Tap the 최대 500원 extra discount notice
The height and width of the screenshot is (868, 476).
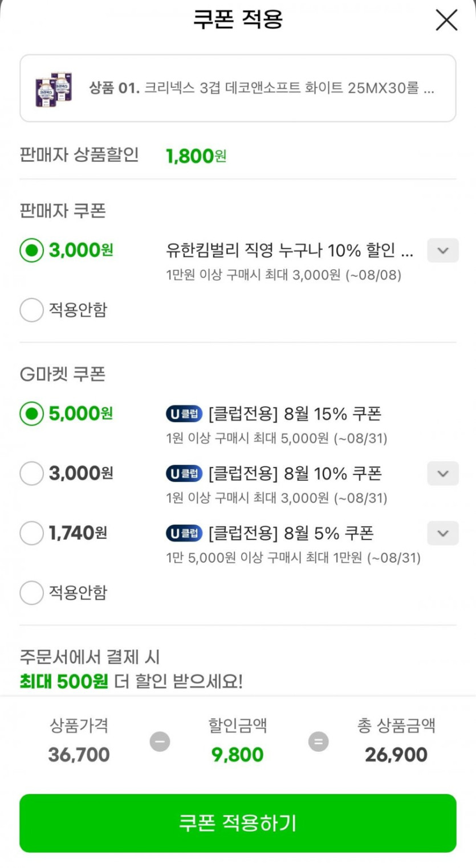coord(131,681)
